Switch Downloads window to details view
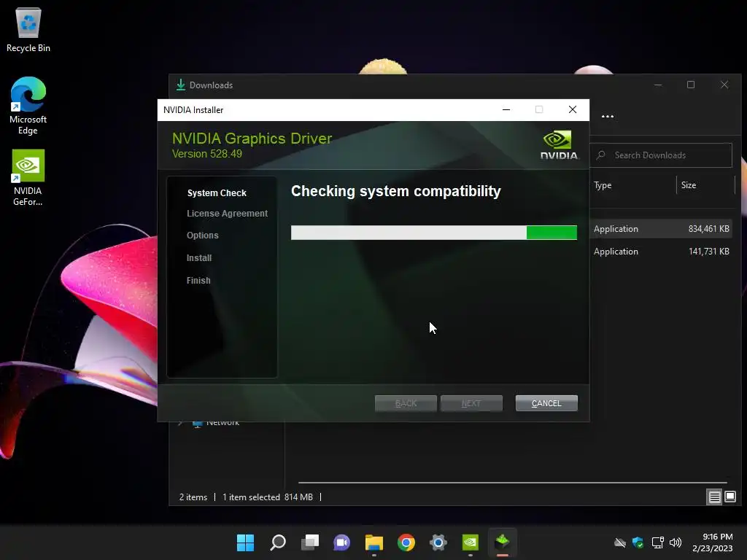The width and height of the screenshot is (747, 560). coord(714,497)
